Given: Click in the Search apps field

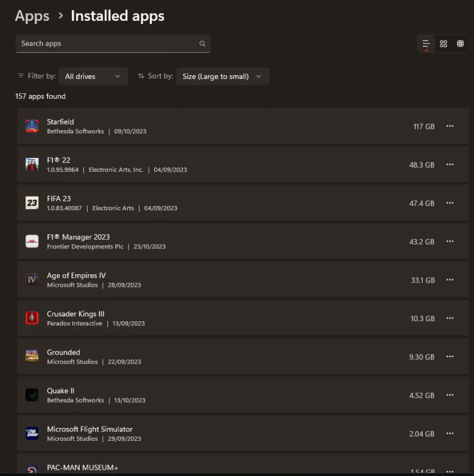Looking at the screenshot, I should (113, 44).
